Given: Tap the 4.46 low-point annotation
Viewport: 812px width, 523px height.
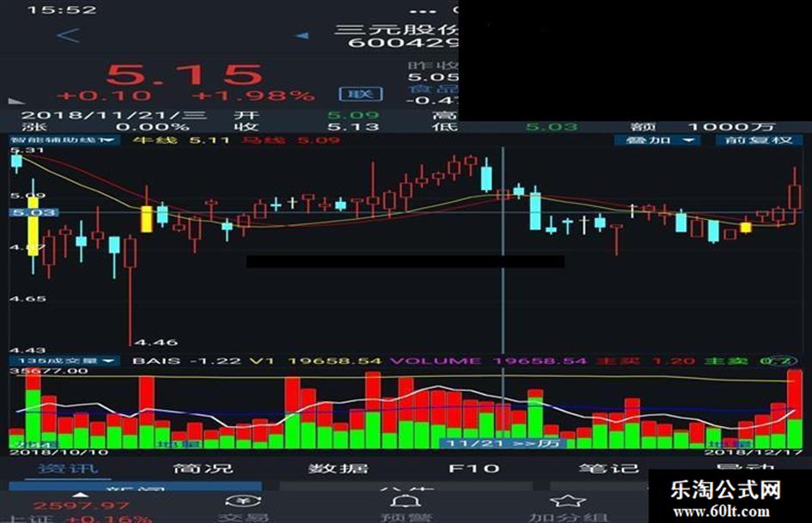Looking at the screenshot, I should (156, 343).
